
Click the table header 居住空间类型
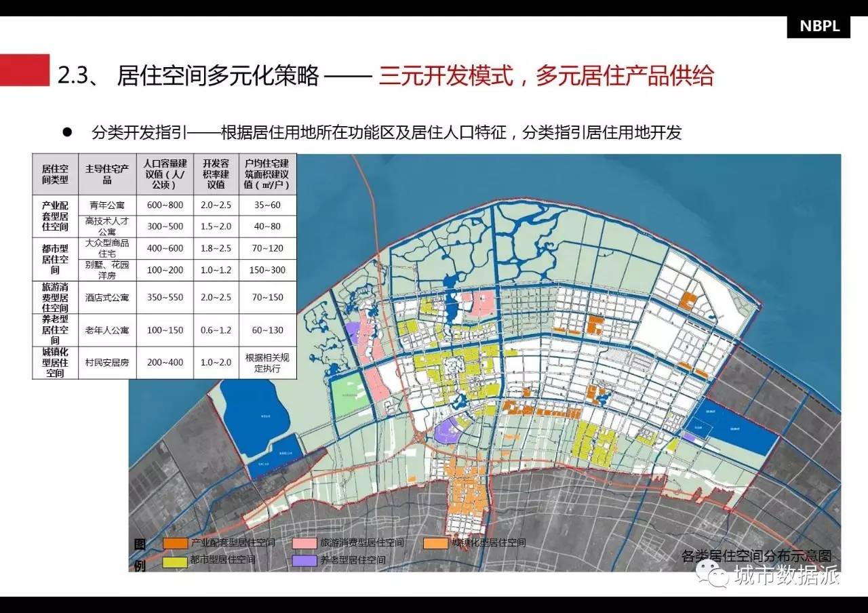[55, 175]
